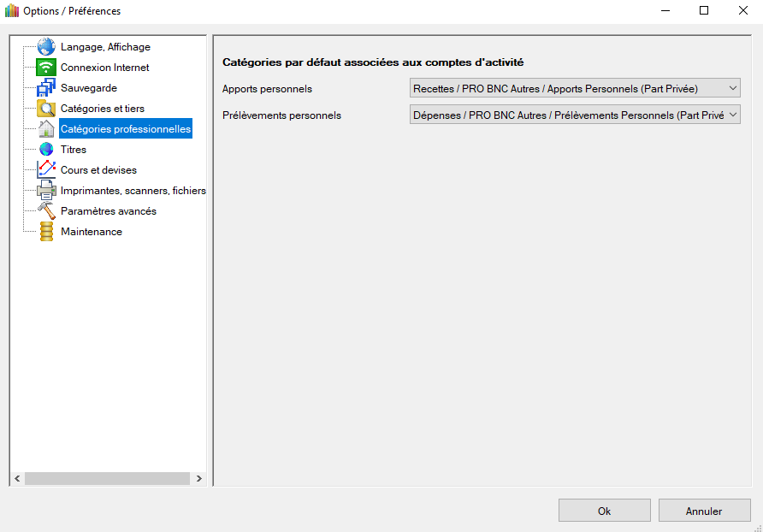Viewport: 763px width, 532px height.
Task: Open the Apports personnels category dropdown
Action: click(575, 88)
